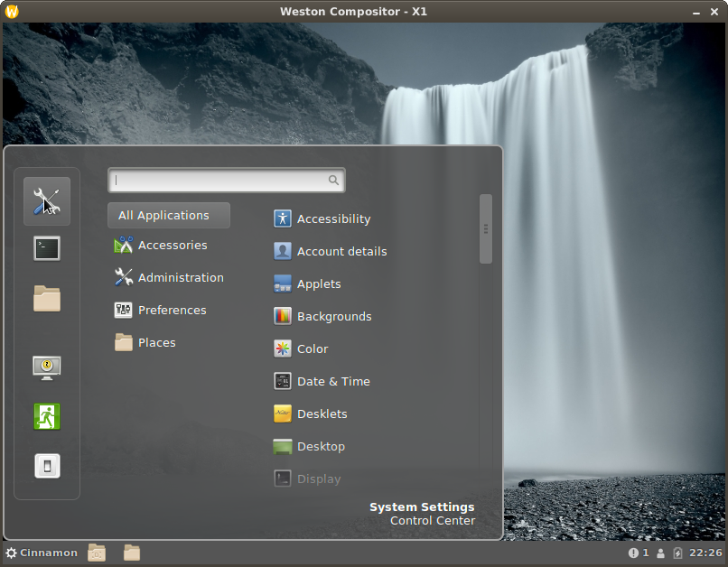Image resolution: width=728 pixels, height=567 pixels.
Task: Click the applications list scrollbar handle
Action: click(x=486, y=228)
